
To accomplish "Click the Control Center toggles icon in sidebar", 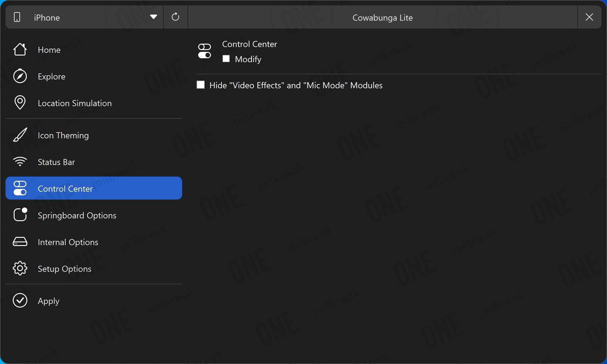I will [x=20, y=188].
